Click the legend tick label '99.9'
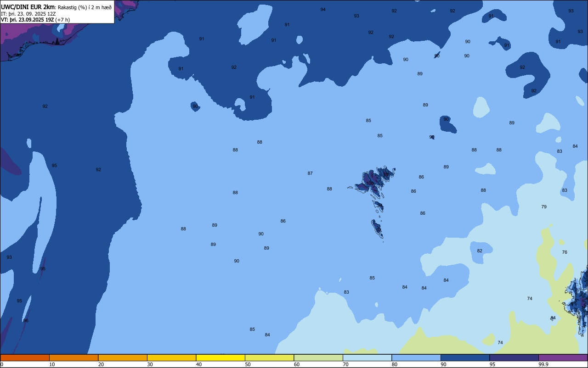The height and width of the screenshot is (368, 588). tap(543, 364)
